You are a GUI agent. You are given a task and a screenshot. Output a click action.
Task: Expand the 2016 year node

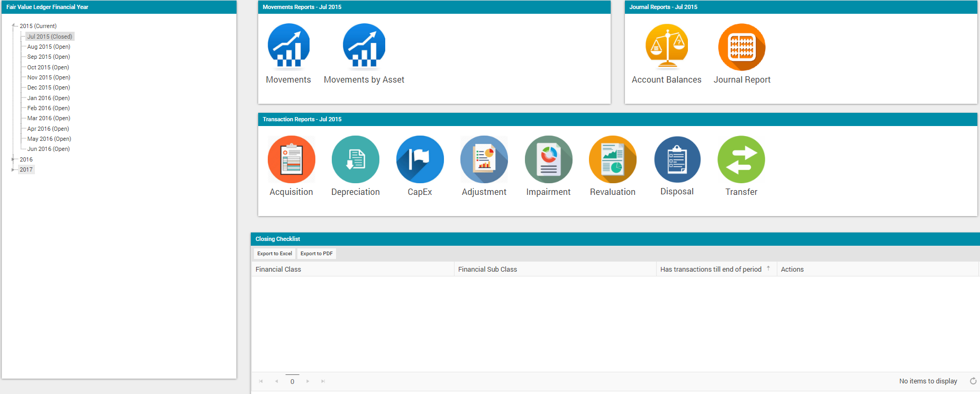(x=13, y=159)
